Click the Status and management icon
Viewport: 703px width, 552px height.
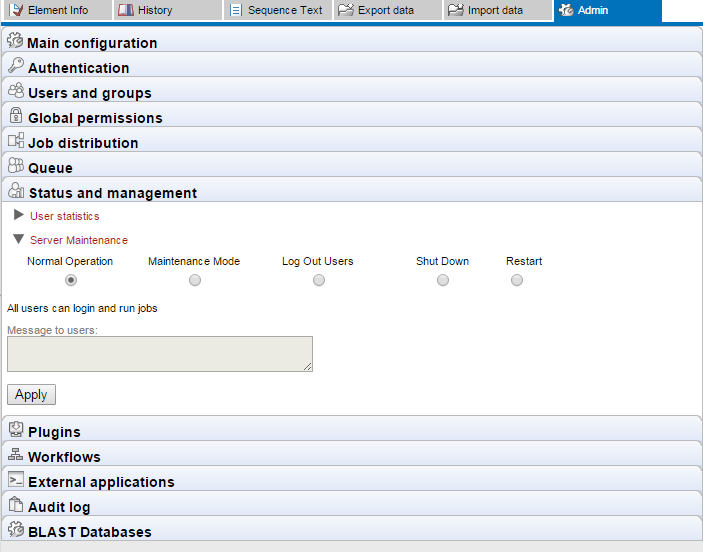(16, 190)
